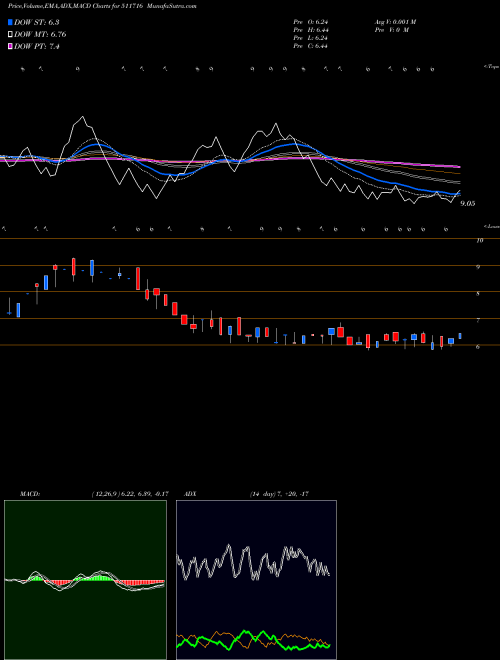Click the dark blue ADX chart thumbnail
The height and width of the screenshot is (660, 500).
pos(256,580)
